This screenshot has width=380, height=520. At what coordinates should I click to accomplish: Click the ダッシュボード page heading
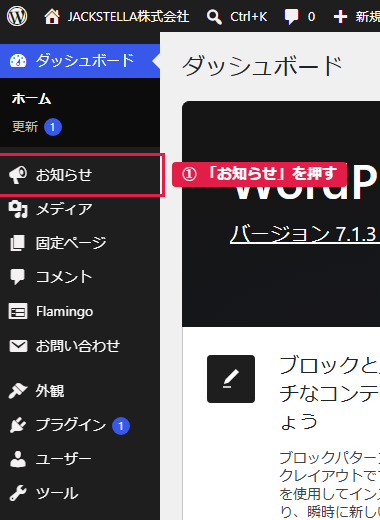click(x=263, y=66)
